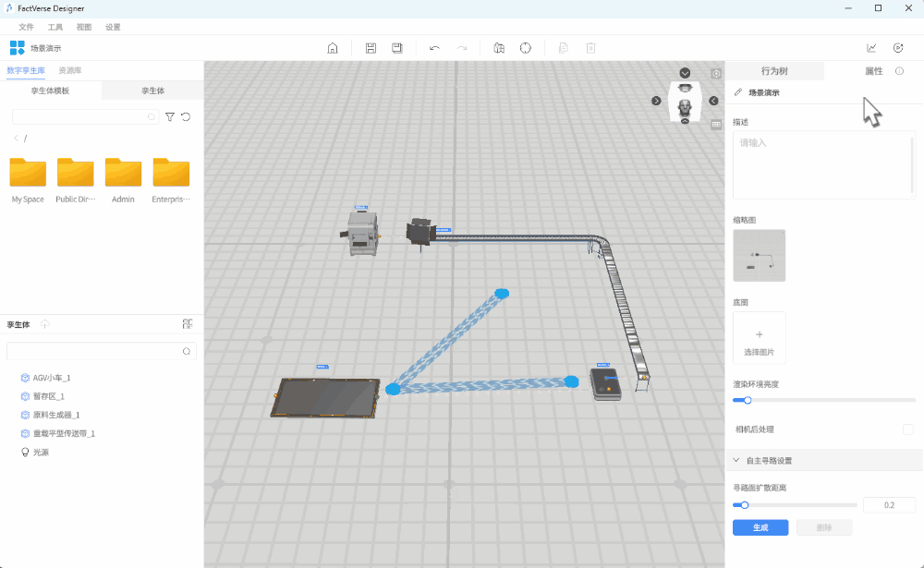
Task: Click the cloud upload icon beside 孪生体
Action: (45, 324)
